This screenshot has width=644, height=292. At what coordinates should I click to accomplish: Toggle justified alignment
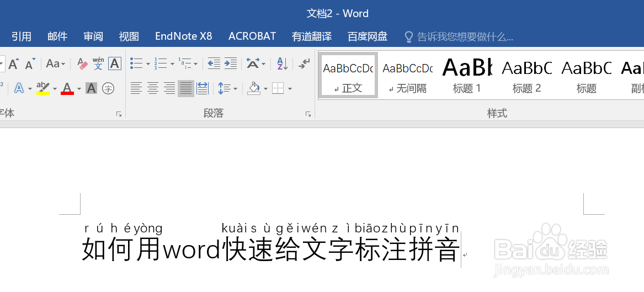point(185,88)
